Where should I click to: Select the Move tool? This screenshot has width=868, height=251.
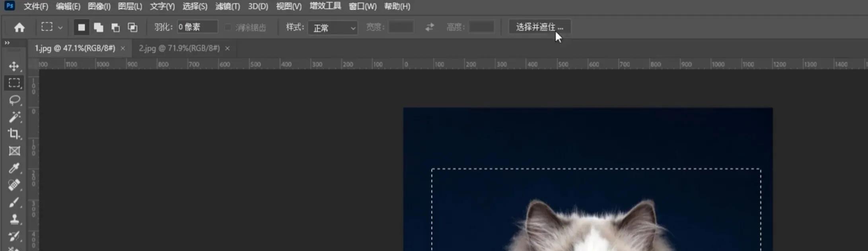[x=14, y=66]
